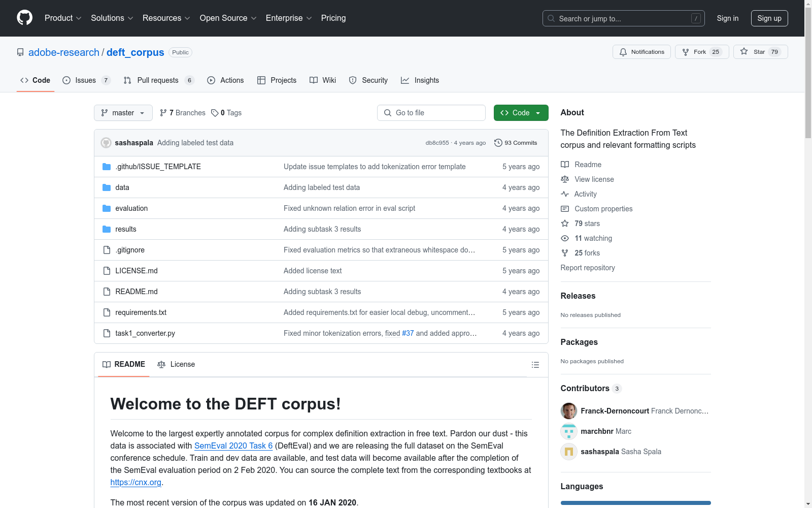Click the file icon for task1_converter.py
Image resolution: width=812 pixels, height=508 pixels.
coord(107,333)
